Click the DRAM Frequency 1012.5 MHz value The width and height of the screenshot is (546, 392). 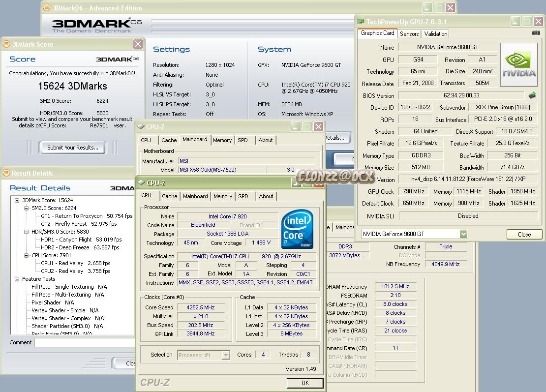[x=395, y=286]
